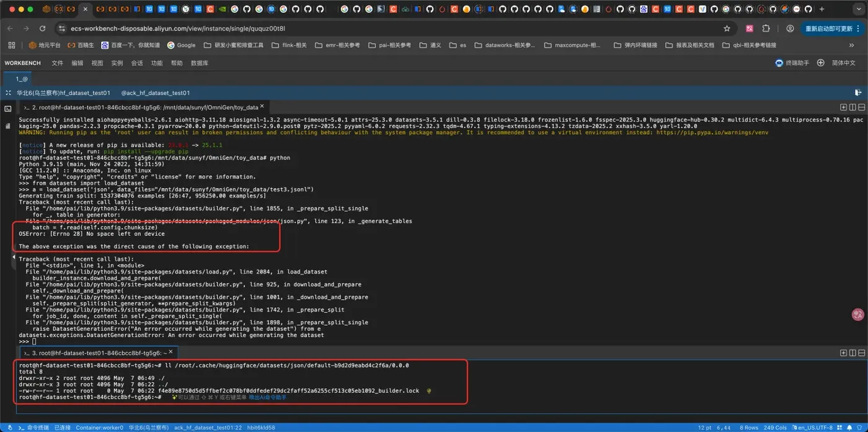Open browser profile avatar
The image size is (868, 432).
(790, 29)
